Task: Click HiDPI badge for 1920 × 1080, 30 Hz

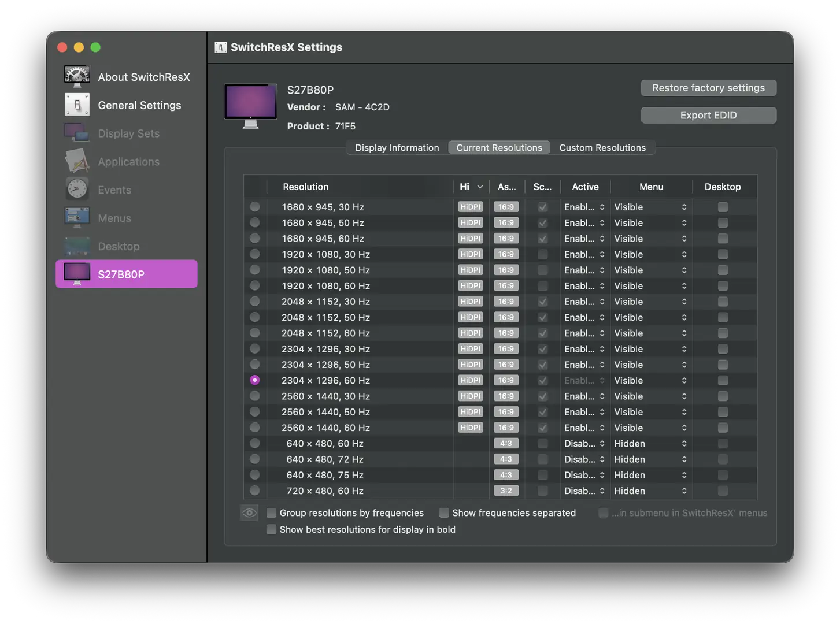Action: point(471,254)
